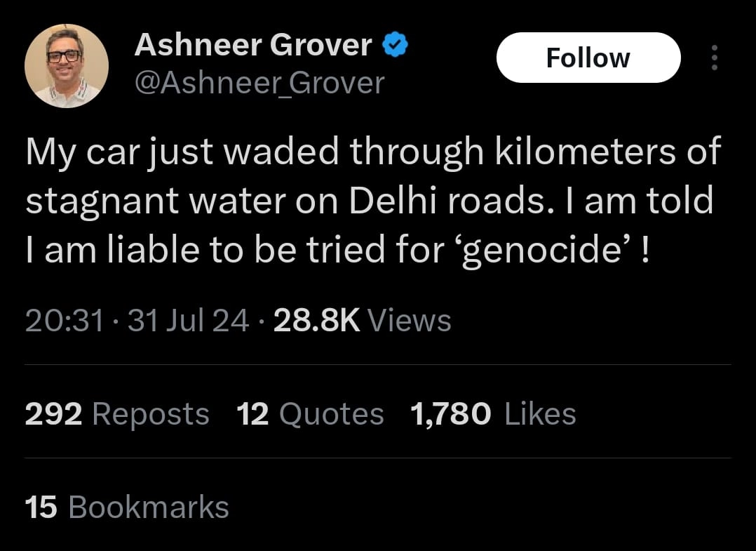Open Ashneer Grover's profile picture
The height and width of the screenshot is (551, 756).
[x=67, y=65]
